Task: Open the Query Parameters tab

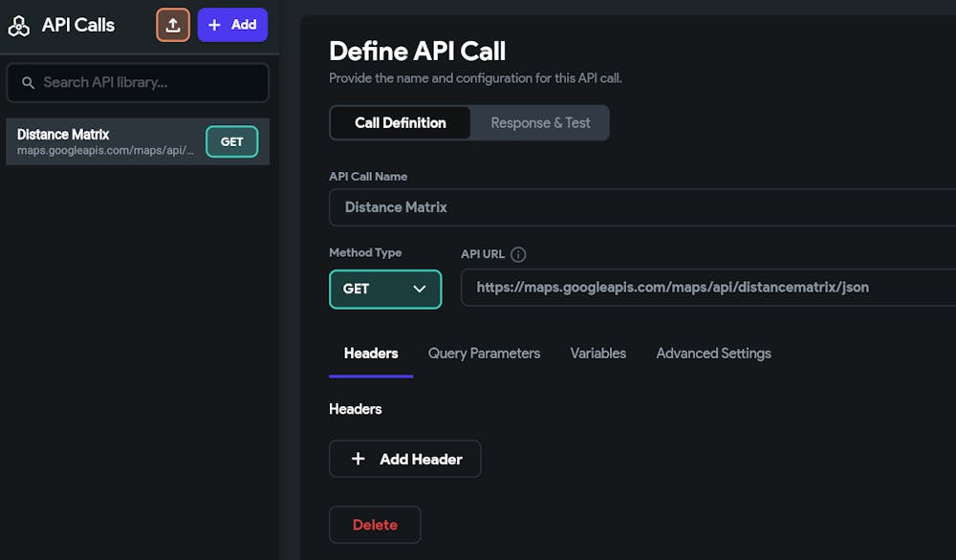Action: pyautogui.click(x=484, y=354)
